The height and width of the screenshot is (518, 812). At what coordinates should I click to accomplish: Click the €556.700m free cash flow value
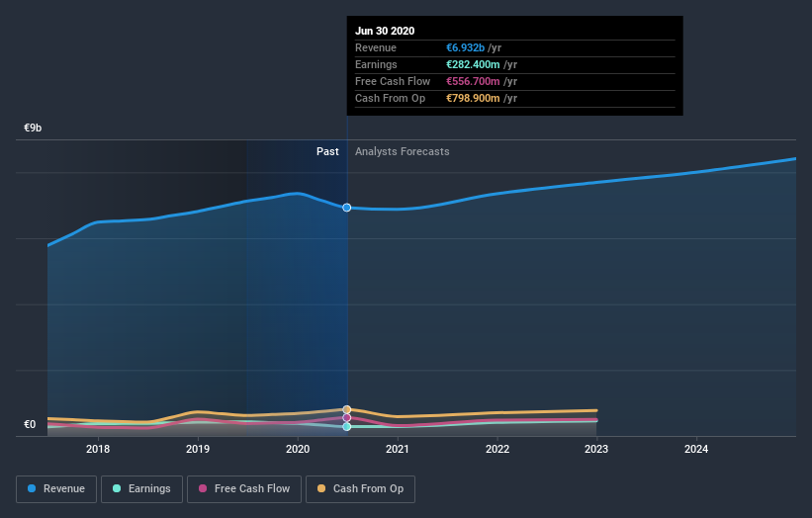click(474, 81)
